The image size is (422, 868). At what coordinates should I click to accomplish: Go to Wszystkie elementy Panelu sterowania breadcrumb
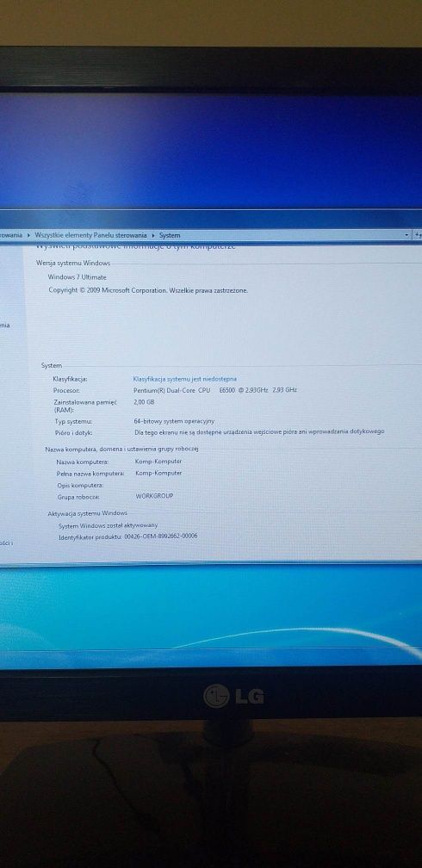click(x=90, y=235)
